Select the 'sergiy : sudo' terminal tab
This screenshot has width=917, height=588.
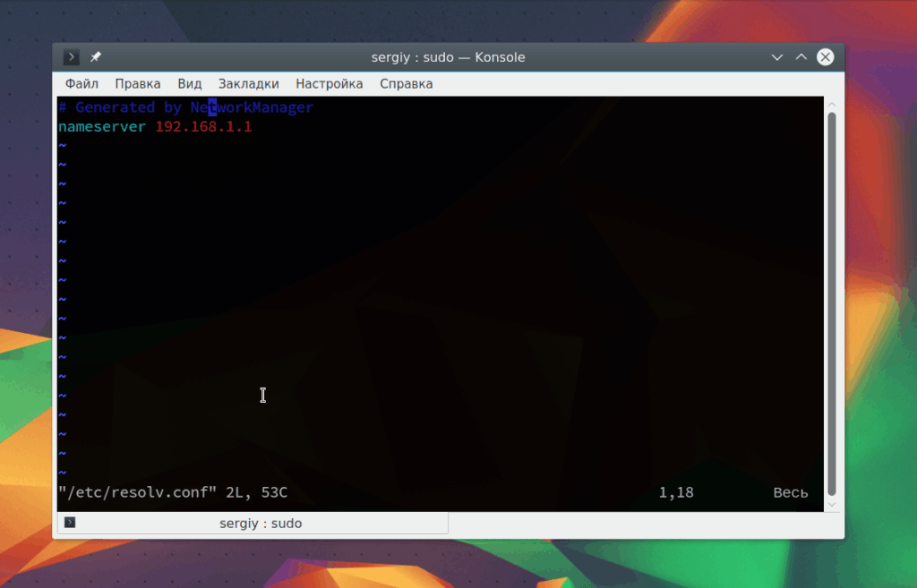pos(253,524)
